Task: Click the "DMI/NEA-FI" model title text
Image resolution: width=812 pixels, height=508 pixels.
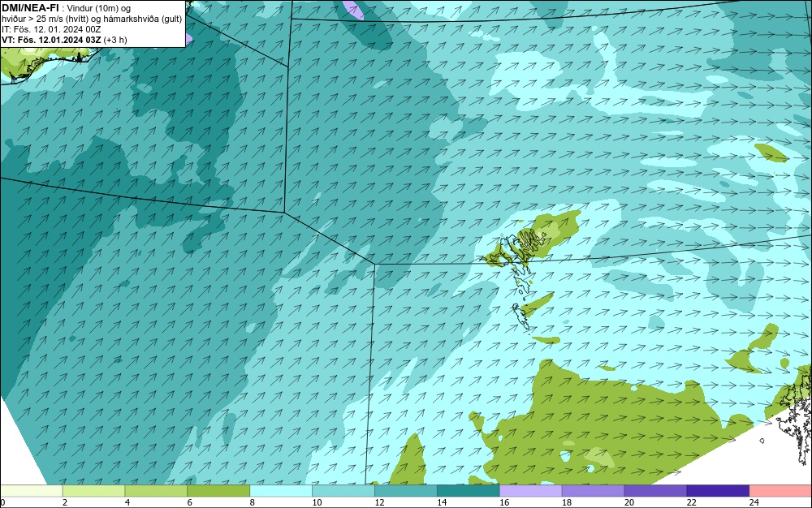Action: [30, 8]
